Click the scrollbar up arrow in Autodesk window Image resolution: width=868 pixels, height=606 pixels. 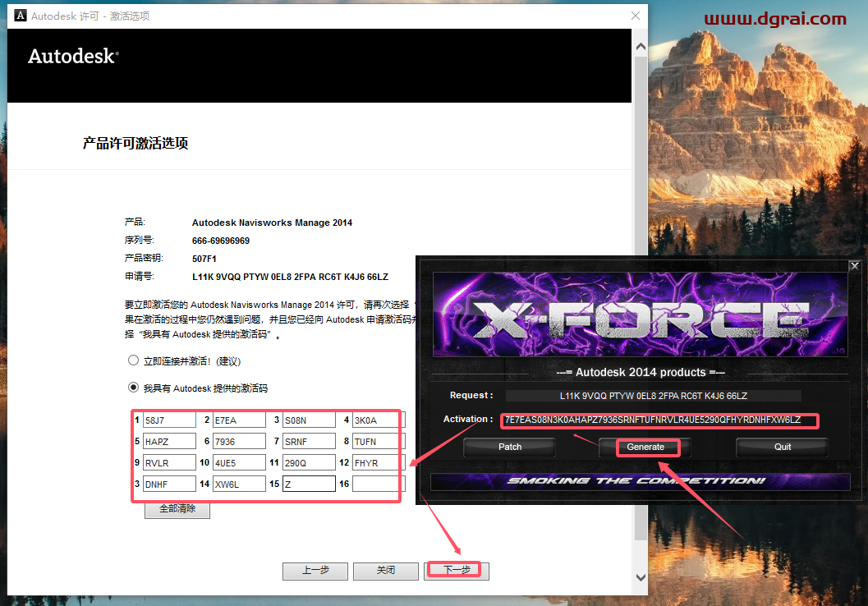click(x=641, y=47)
